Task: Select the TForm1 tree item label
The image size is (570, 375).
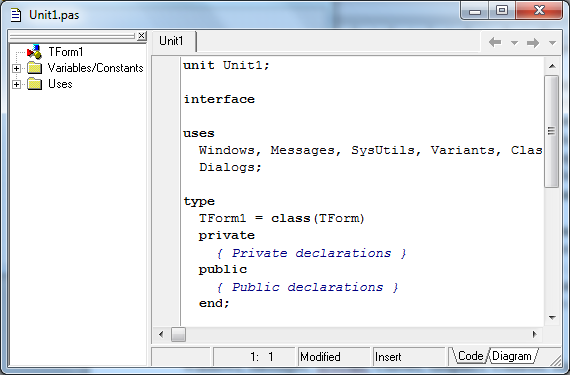Action: [66, 52]
